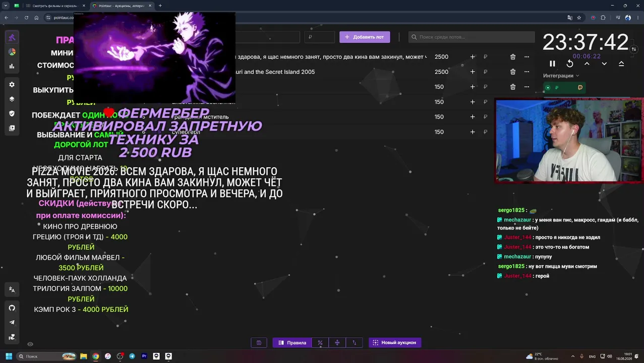Focus the ruble amount field near Добавить лот

coord(320,37)
